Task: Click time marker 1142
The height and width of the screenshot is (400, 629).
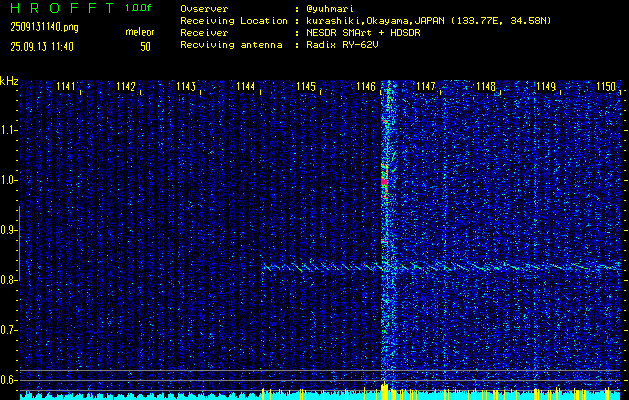Action: pos(126,87)
